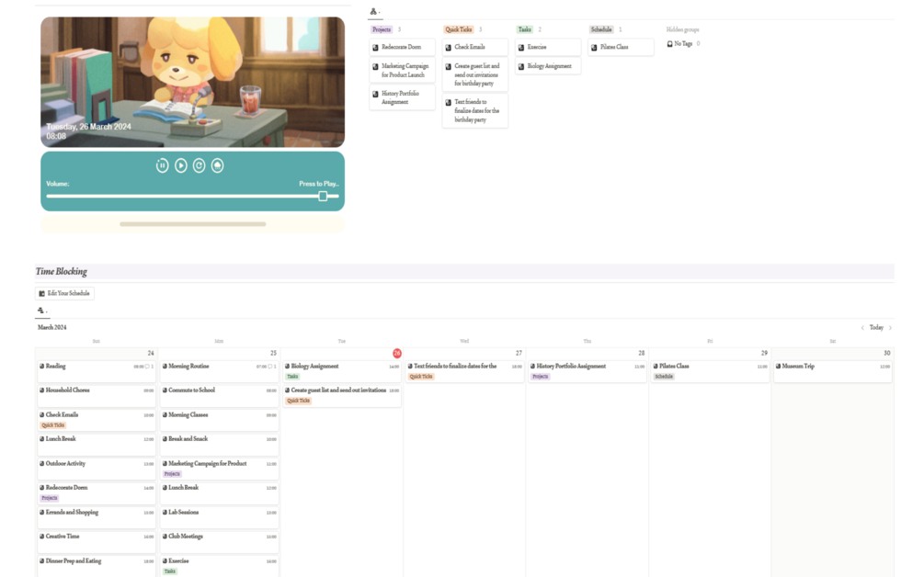Click the highlighted date 26 marker
924x577 pixels.
coord(397,353)
